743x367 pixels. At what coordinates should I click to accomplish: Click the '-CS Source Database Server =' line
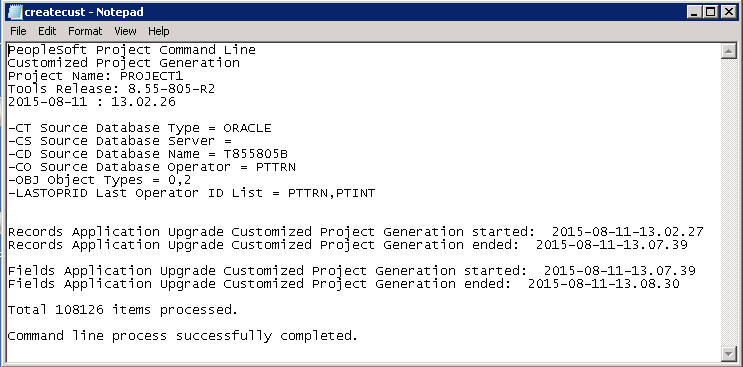click(x=119, y=141)
